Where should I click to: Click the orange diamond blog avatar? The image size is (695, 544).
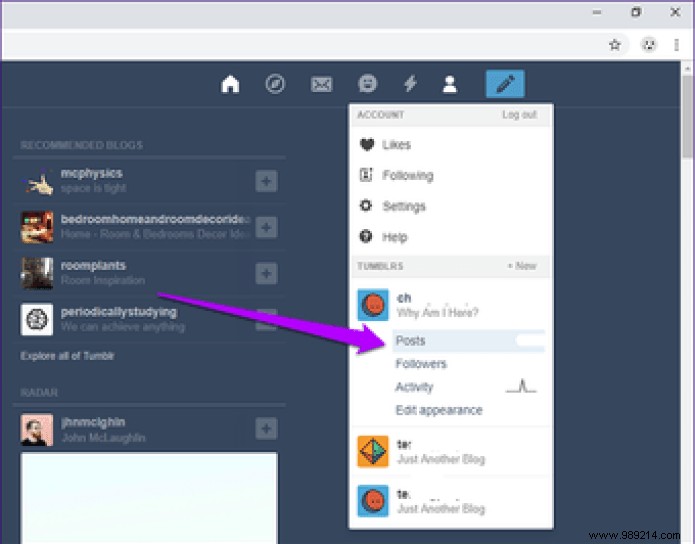(x=373, y=451)
